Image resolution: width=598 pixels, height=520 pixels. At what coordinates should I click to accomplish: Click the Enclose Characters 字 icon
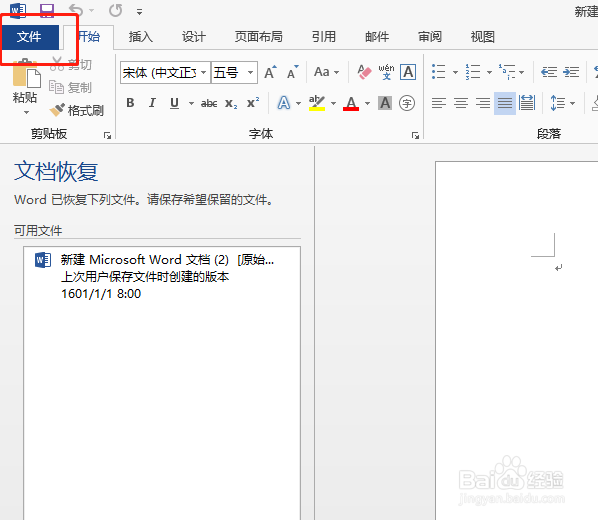407,103
